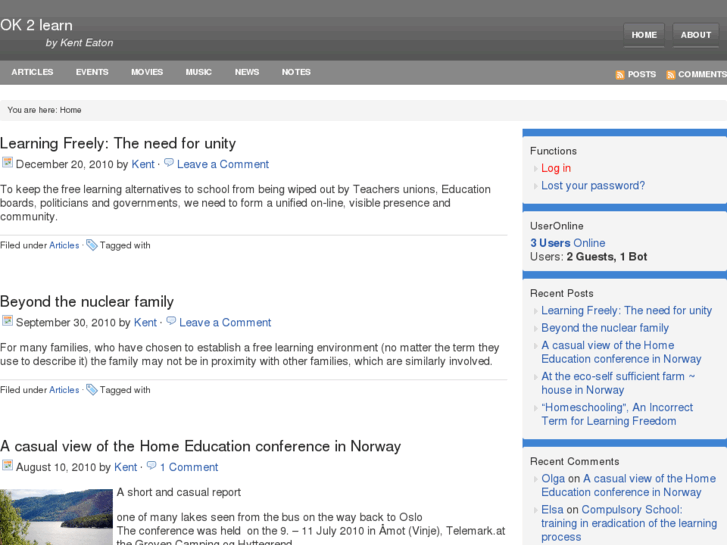727x545 pixels.
Task: Open Compulsory School: training in eradication link
Action: pyautogui.click(x=629, y=523)
